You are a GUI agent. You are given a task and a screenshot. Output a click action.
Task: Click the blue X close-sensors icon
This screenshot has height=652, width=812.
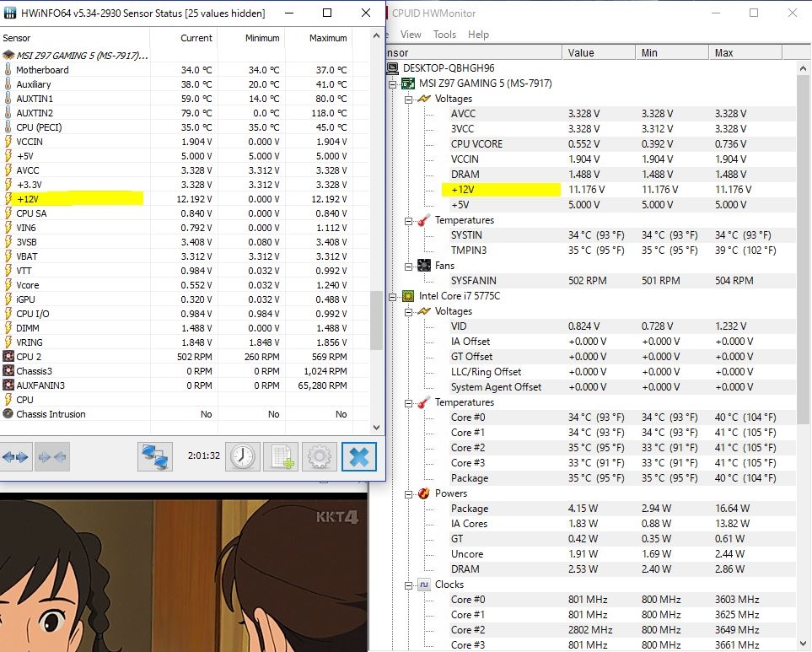click(358, 456)
